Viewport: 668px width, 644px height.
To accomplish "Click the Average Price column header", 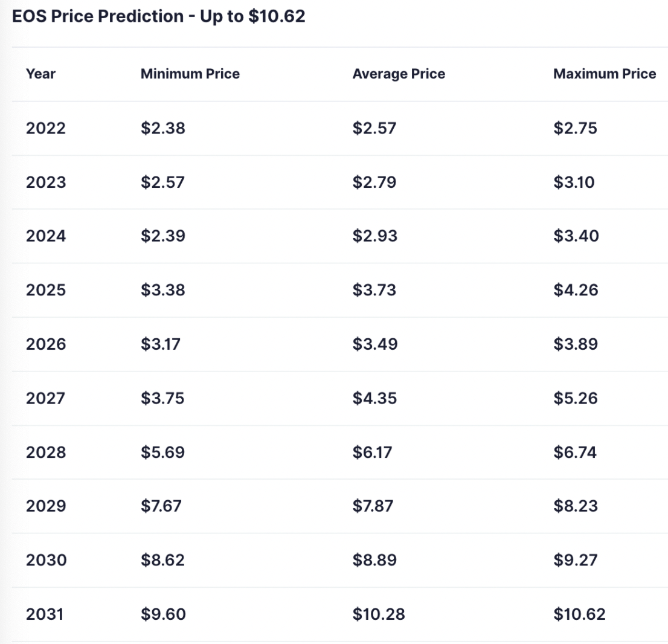I will (x=399, y=74).
